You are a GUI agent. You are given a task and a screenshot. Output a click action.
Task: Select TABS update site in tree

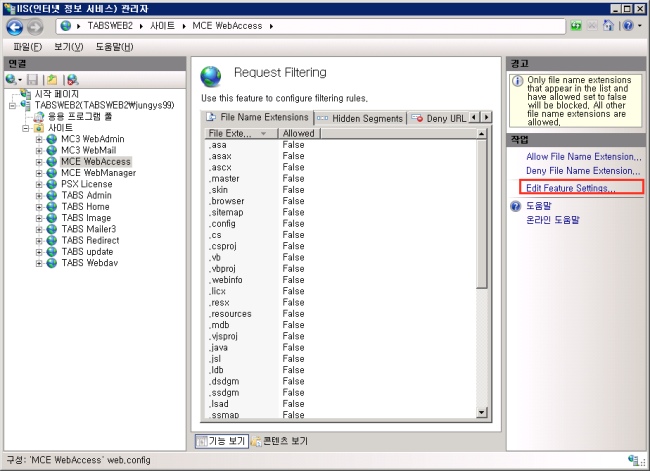(87, 252)
